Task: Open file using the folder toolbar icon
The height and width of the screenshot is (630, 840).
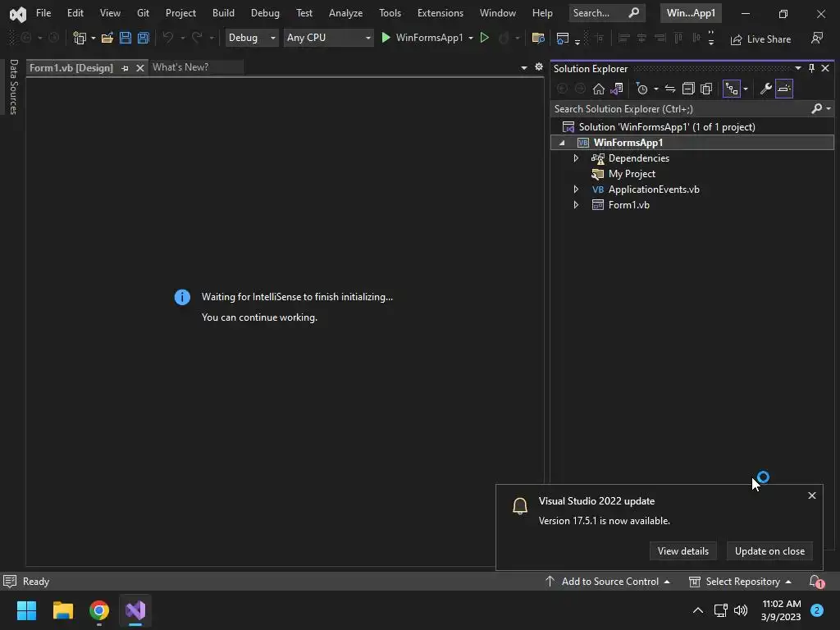Action: click(107, 38)
